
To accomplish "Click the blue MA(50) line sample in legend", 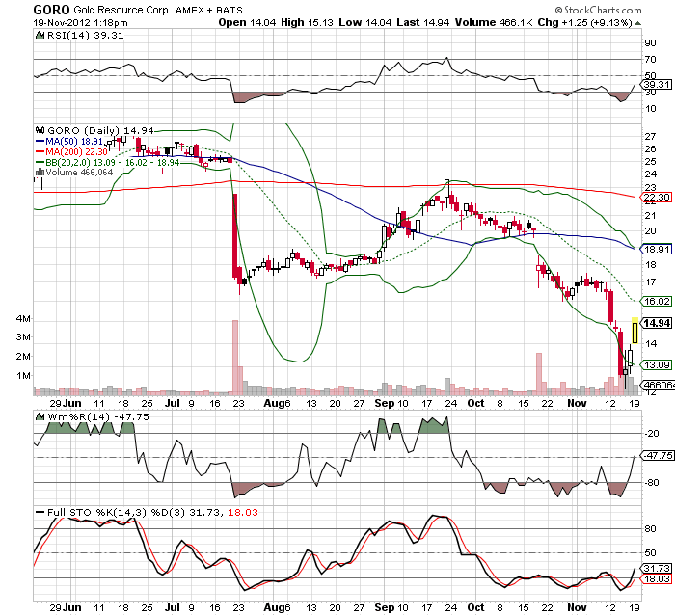I will point(40,141).
